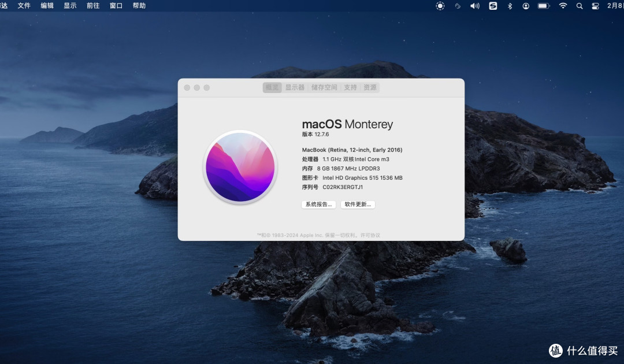
Task: Open Spotlight search icon
Action: click(580, 6)
